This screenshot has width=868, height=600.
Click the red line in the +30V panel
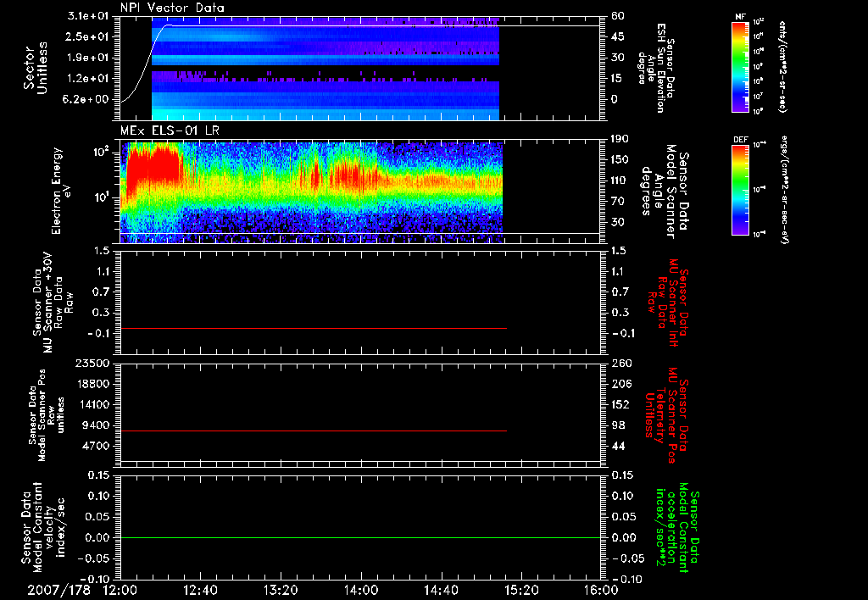click(314, 328)
